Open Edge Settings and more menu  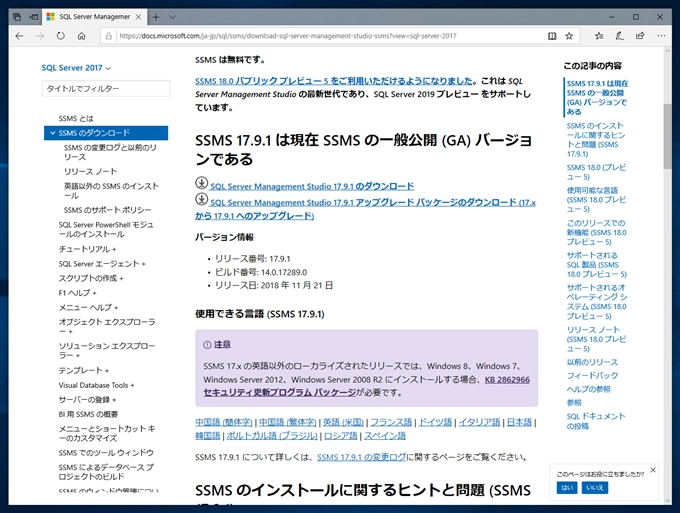[661, 36]
